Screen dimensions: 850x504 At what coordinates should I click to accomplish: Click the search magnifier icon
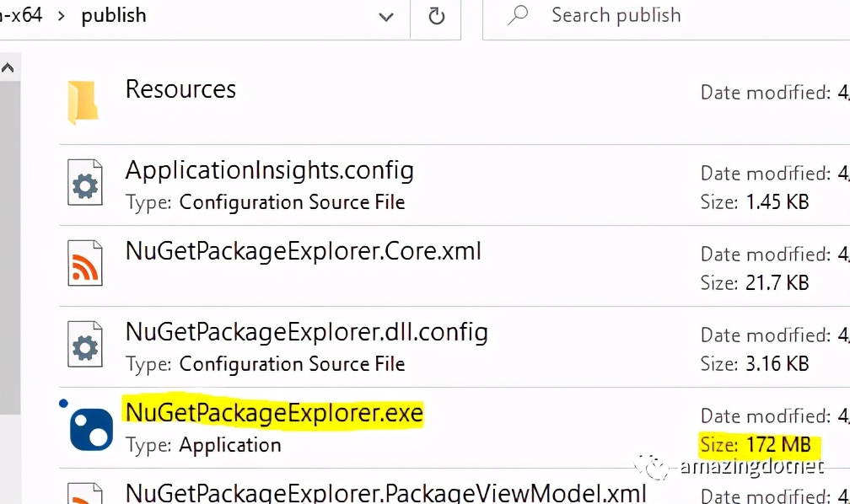click(x=518, y=15)
